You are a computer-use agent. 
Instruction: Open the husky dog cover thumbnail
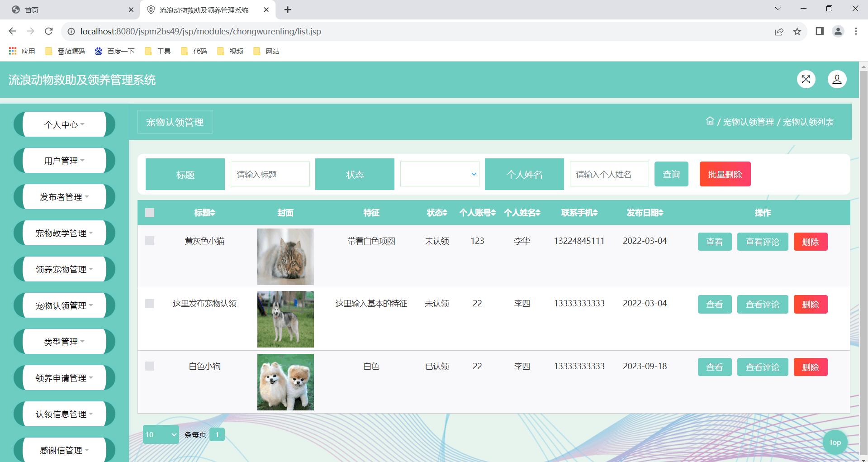coord(285,319)
